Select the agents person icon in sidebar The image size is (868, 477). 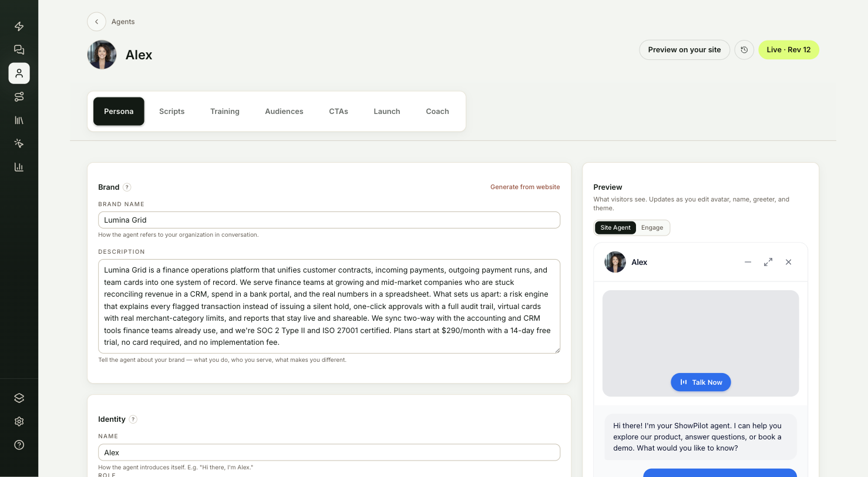19,73
